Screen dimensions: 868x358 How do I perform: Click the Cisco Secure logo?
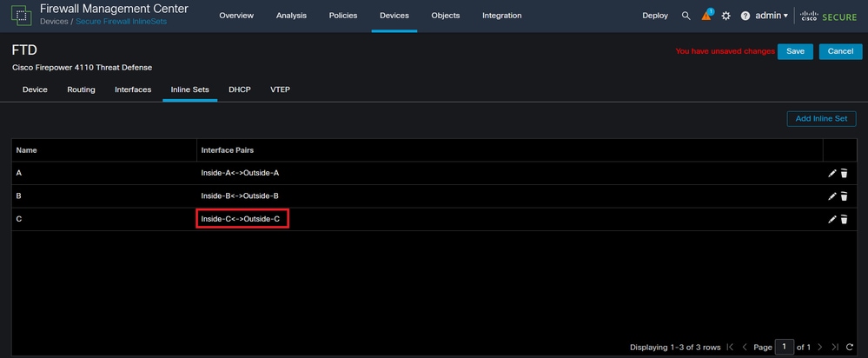pos(828,16)
